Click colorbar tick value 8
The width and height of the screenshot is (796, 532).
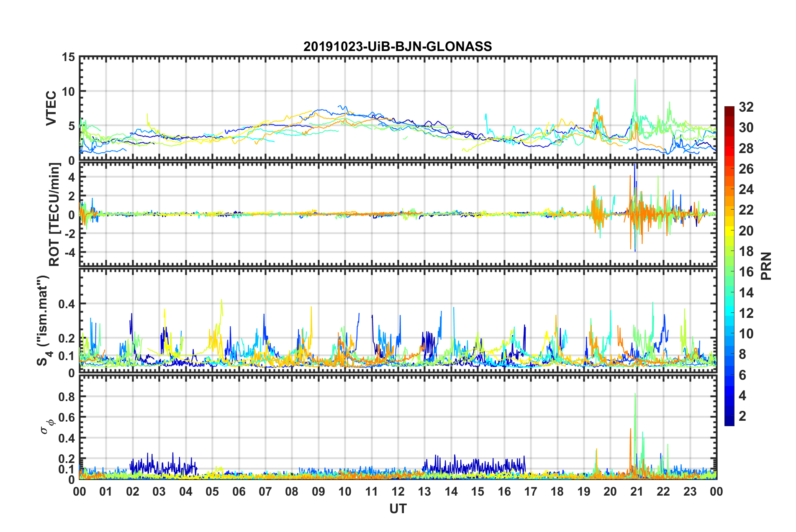[x=742, y=354]
